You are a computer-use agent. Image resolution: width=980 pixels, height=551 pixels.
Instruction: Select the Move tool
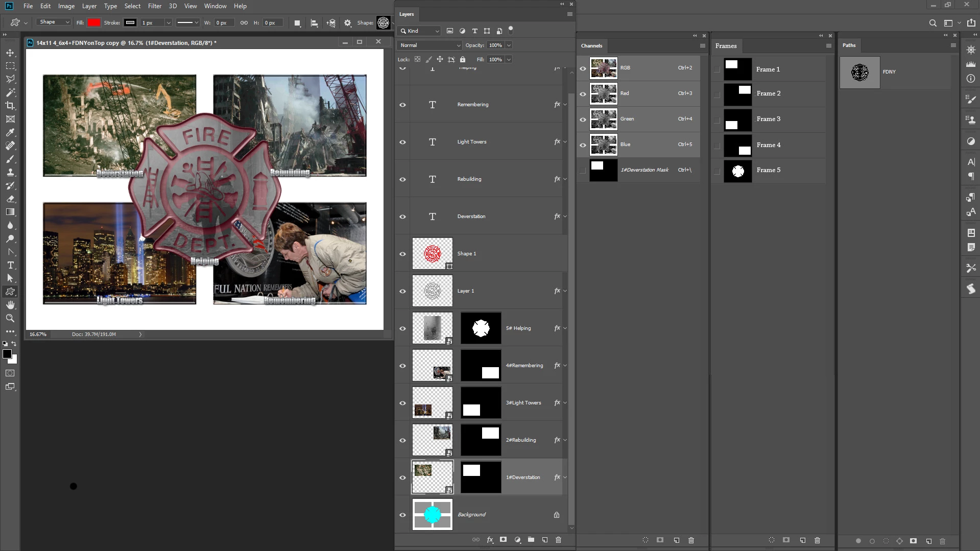click(x=10, y=53)
